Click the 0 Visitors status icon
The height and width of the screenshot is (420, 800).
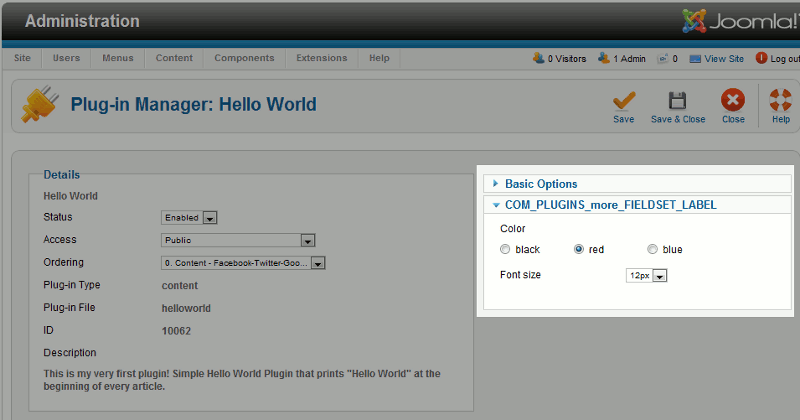click(539, 59)
